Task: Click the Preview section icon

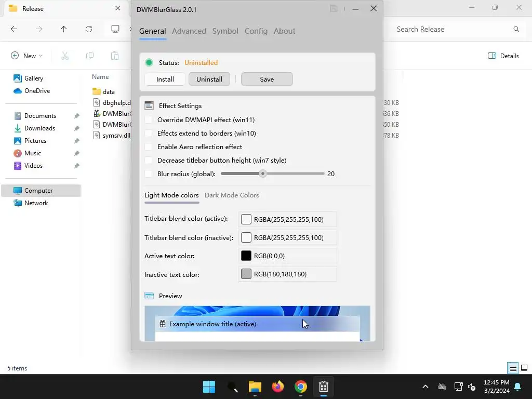Action: click(x=149, y=296)
